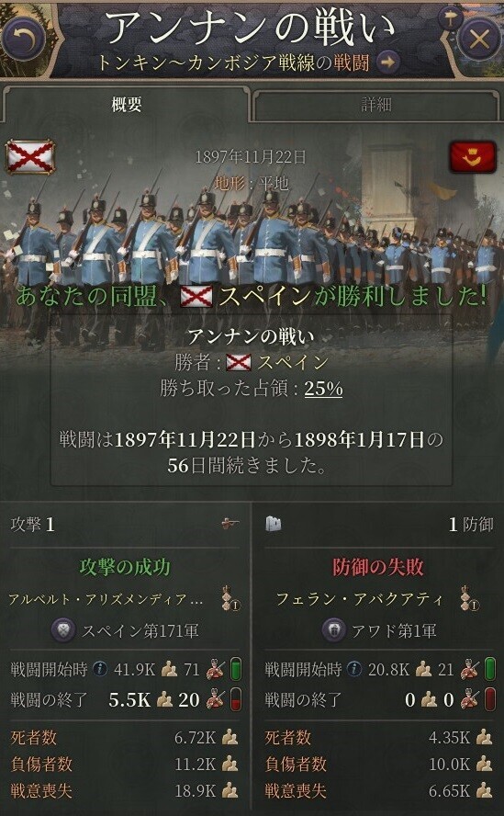The height and width of the screenshot is (816, 504).
Task: Select general アルベルト・アリズメンディア
Action: 106,599
